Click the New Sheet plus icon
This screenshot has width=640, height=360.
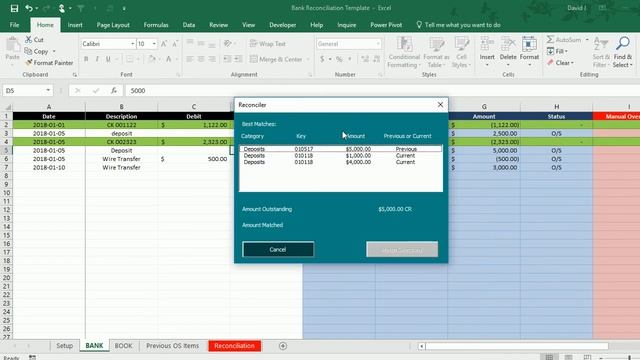click(x=283, y=346)
